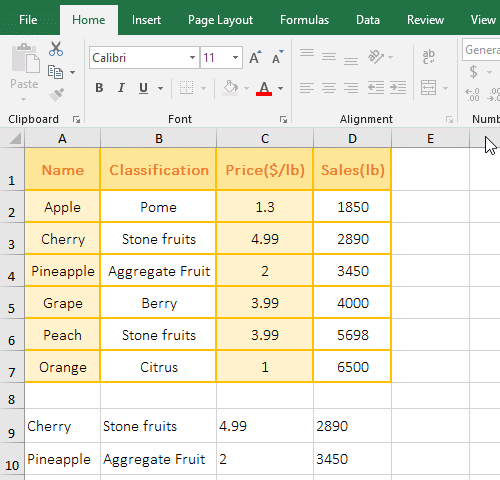Image resolution: width=500 pixels, height=480 pixels.
Task: Click the Borders icon
Action: pyautogui.click(x=186, y=88)
